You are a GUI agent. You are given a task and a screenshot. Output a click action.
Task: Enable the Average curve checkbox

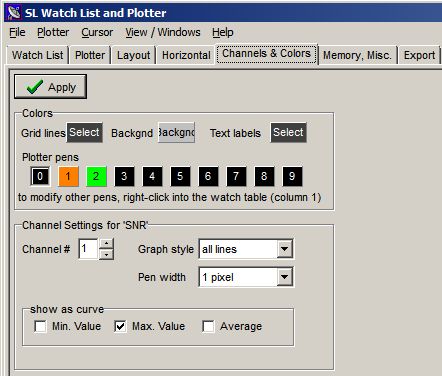coord(208,326)
